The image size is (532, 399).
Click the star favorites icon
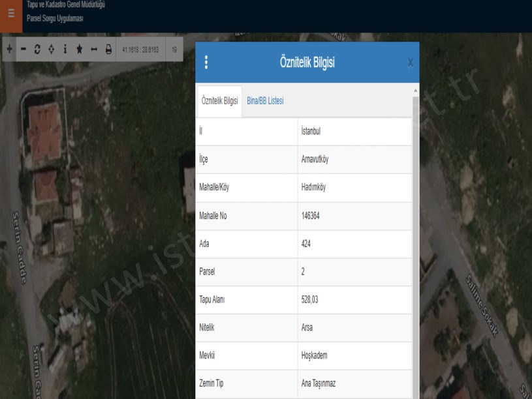(x=79, y=50)
